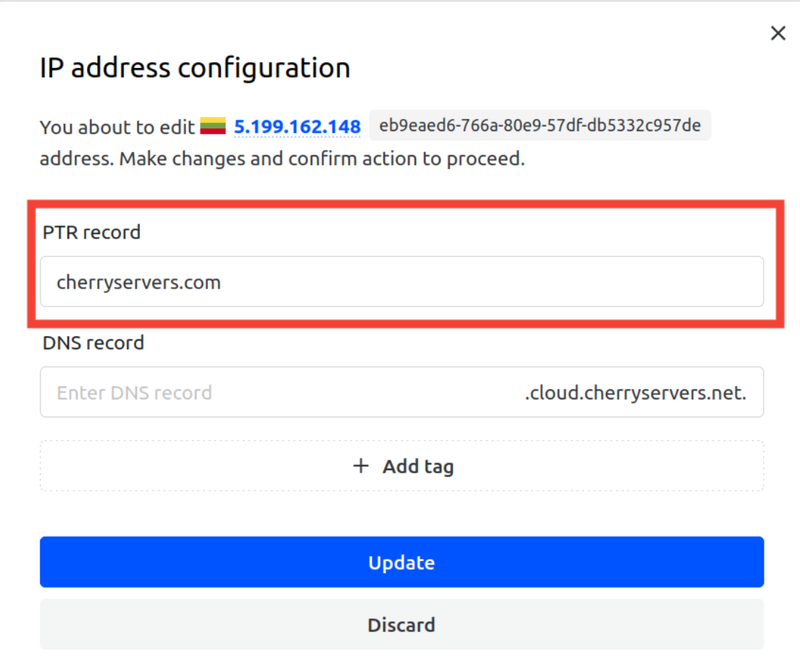Click the DNS record label

pyautogui.click(x=93, y=343)
